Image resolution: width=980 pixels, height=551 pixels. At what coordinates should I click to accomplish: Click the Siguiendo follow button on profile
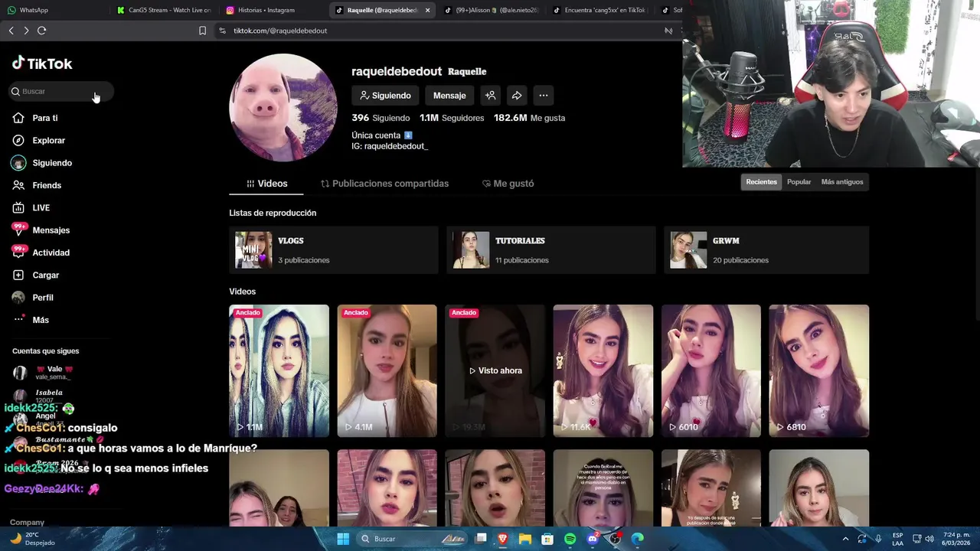[x=386, y=96]
